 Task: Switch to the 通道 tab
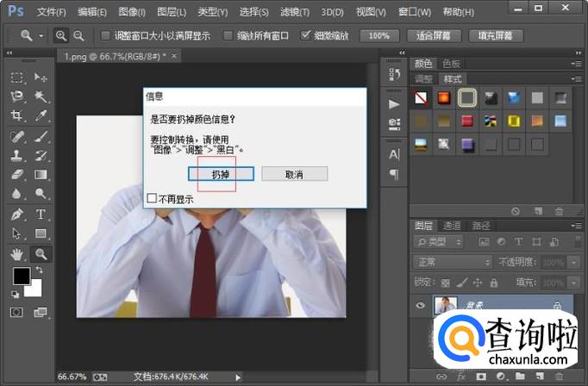point(453,225)
